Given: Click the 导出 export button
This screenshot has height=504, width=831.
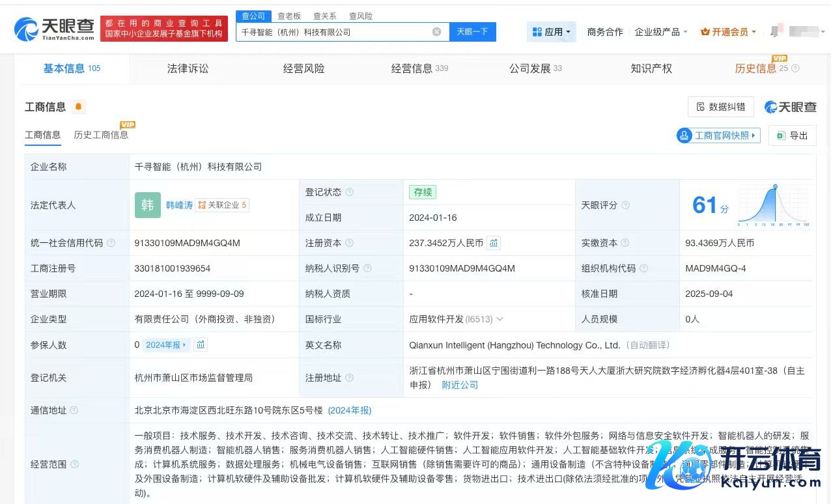Looking at the screenshot, I should pos(792,135).
